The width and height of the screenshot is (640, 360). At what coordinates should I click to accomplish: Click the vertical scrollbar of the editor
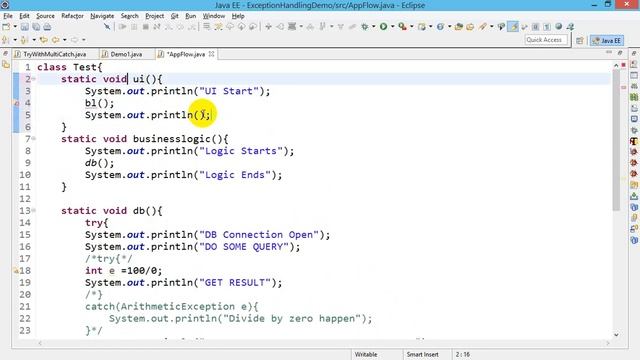tap(616, 141)
